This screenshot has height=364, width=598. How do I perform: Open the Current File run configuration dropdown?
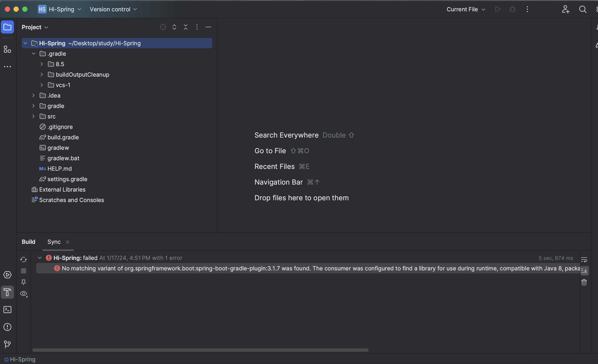(x=465, y=9)
